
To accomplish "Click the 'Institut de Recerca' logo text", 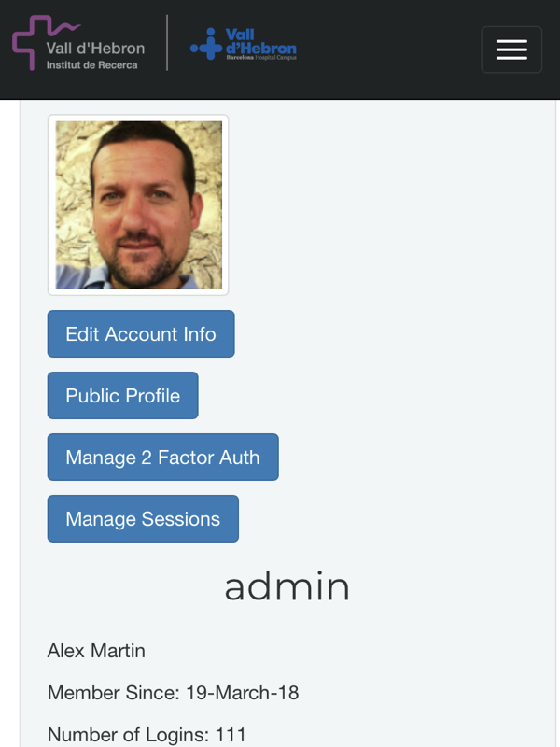I will (x=91, y=65).
